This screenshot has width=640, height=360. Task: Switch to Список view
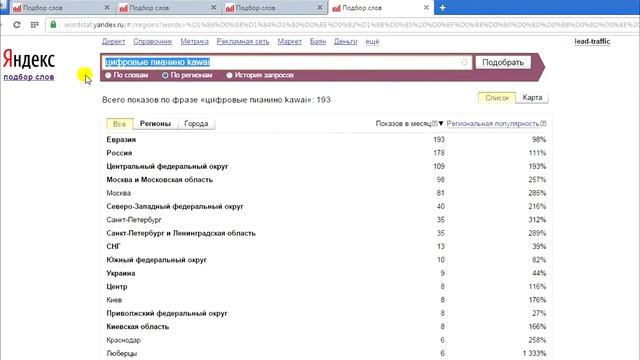[497, 98]
